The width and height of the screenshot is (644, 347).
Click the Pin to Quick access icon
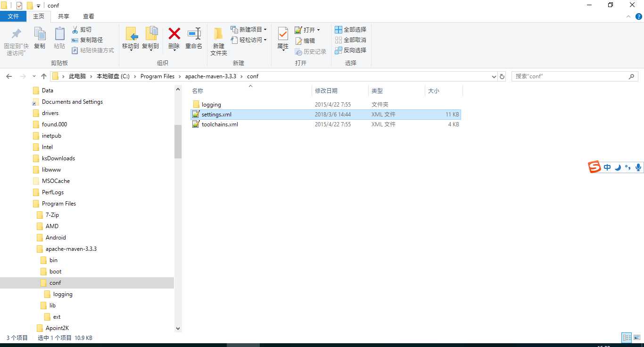coord(16,34)
